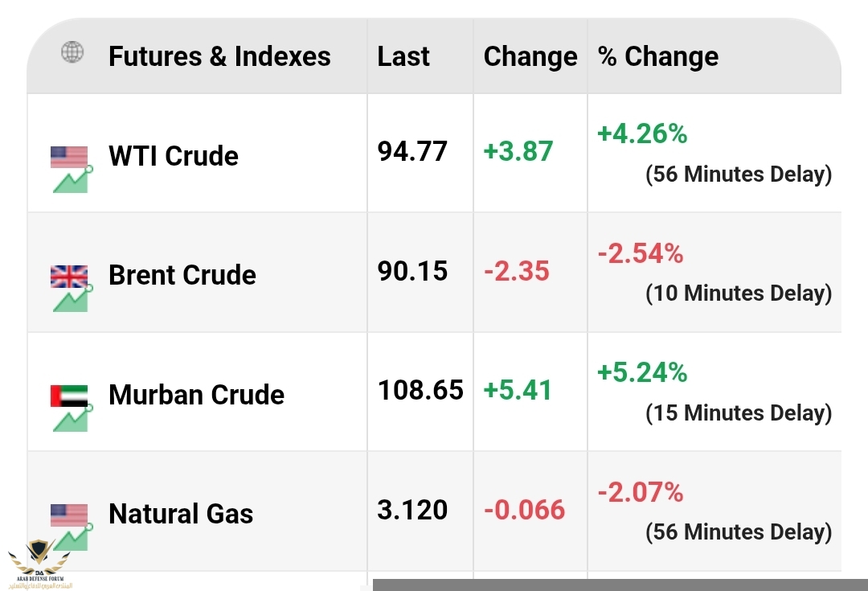
Task: Click the Murban Crude +5.24% change
Action: (x=642, y=372)
